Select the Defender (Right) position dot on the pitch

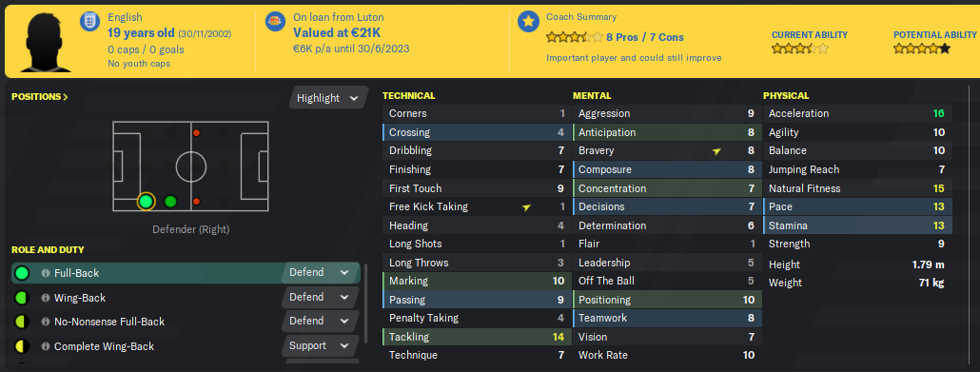(x=146, y=202)
